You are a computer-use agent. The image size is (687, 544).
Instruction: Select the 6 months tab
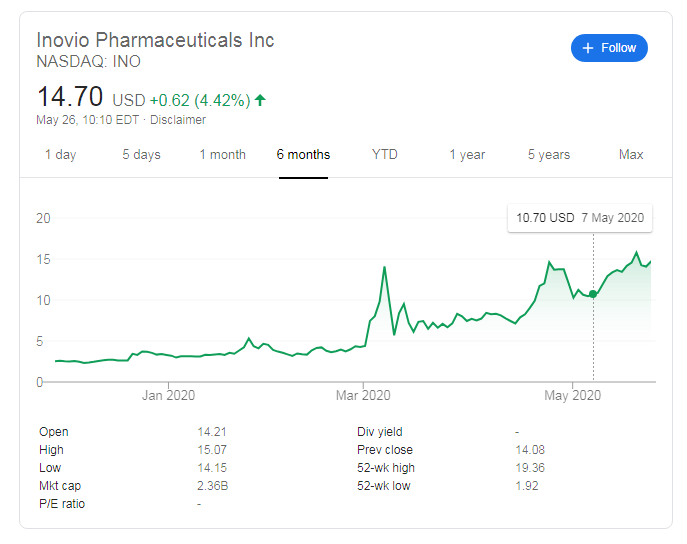tap(303, 154)
